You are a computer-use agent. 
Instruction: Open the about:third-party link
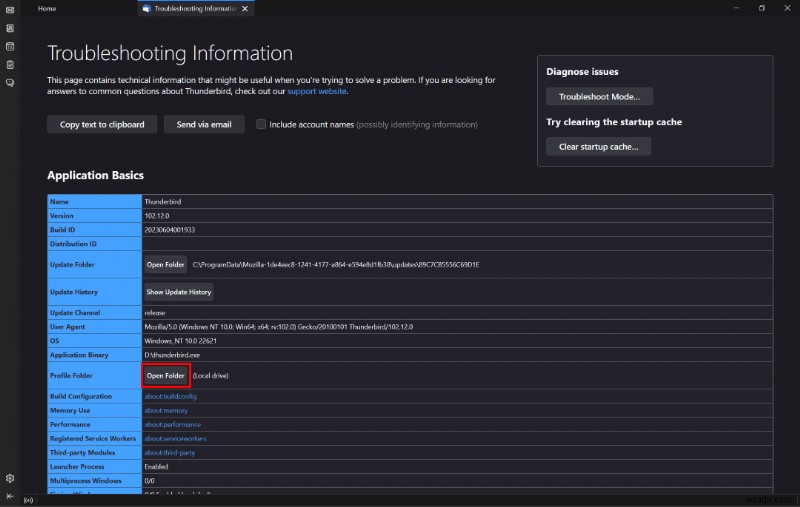(x=169, y=453)
